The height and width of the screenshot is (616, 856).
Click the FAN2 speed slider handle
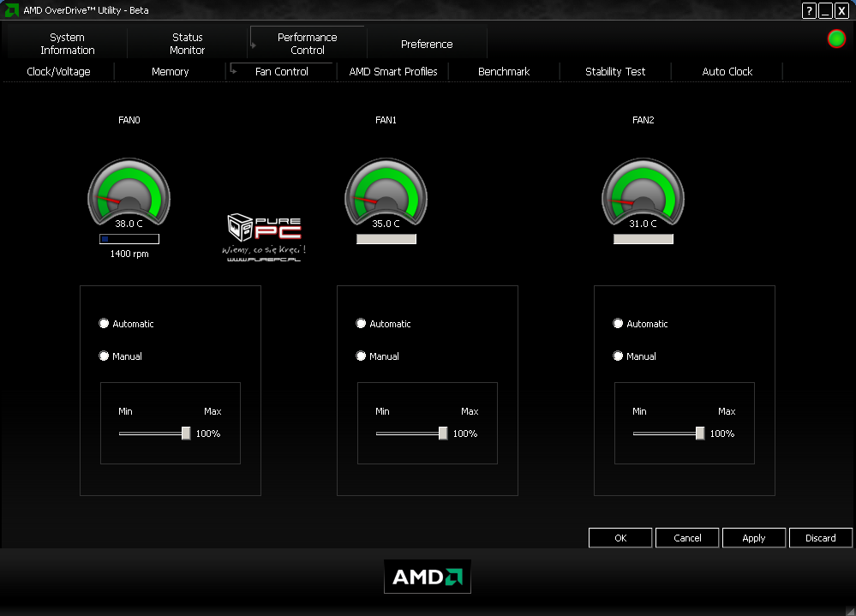click(700, 434)
